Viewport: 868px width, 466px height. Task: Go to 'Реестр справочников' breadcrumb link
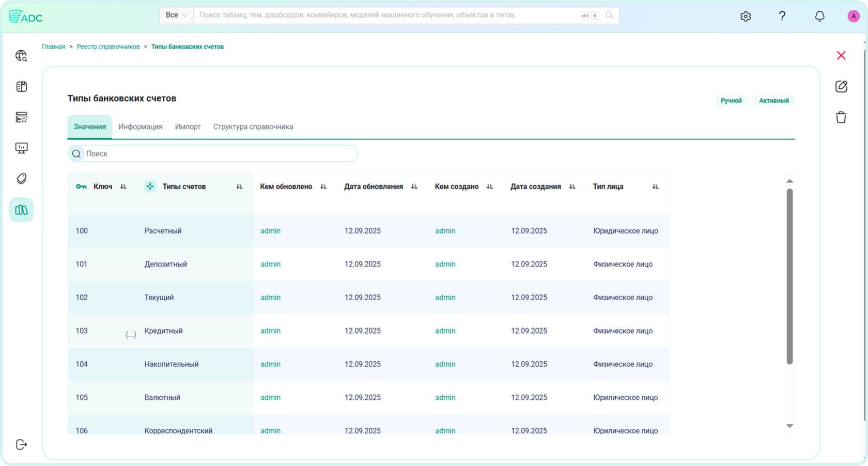(x=108, y=46)
